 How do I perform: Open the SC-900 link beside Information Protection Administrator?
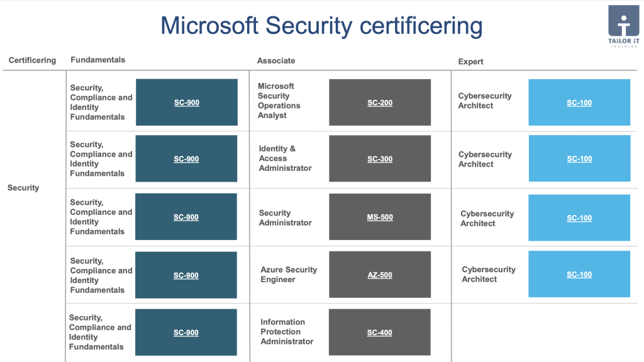pos(186,332)
